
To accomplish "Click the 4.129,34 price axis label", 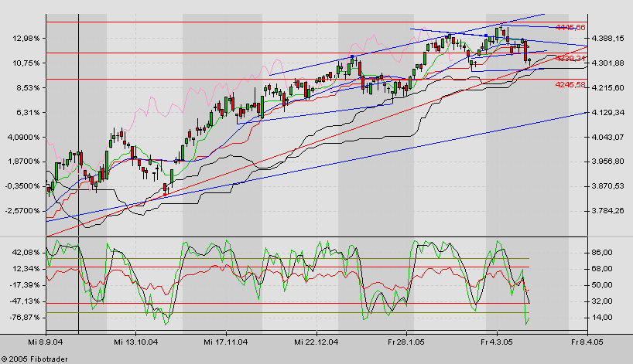I will [607, 113].
